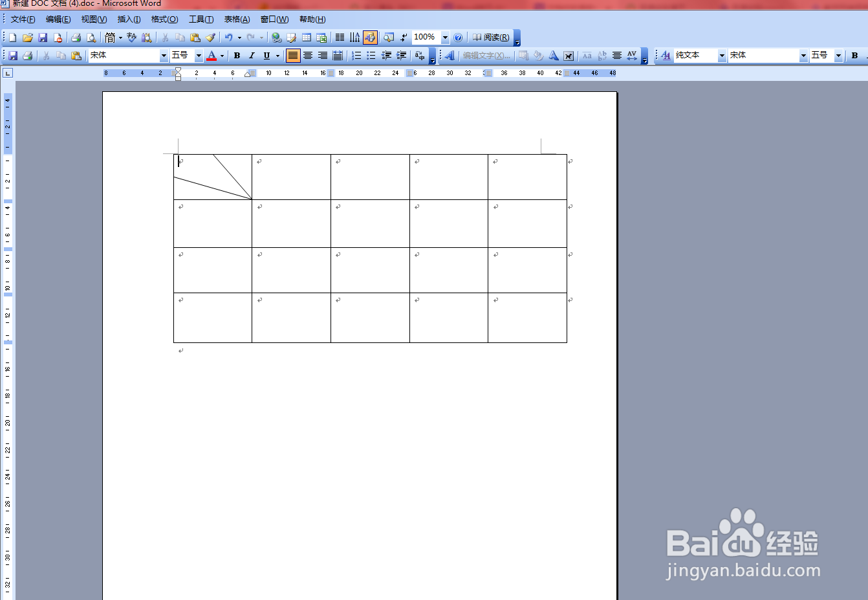The height and width of the screenshot is (600, 868).
Task: Click the red font color A
Action: pyautogui.click(x=212, y=56)
